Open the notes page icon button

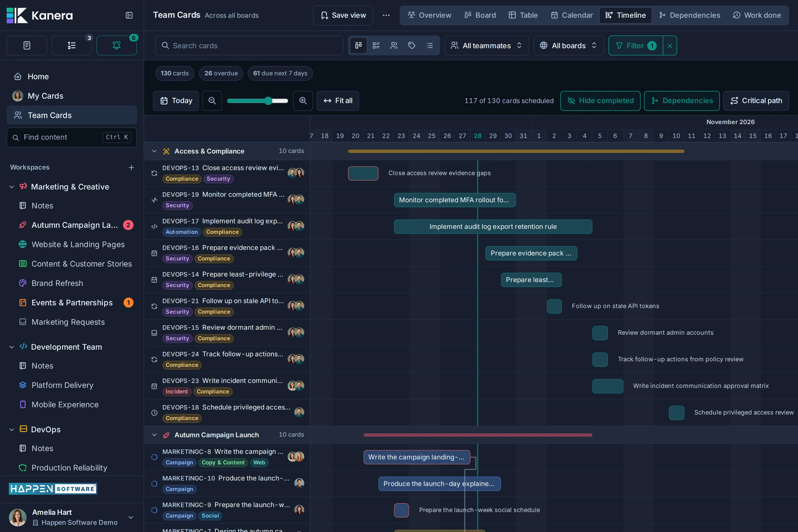click(x=27, y=45)
